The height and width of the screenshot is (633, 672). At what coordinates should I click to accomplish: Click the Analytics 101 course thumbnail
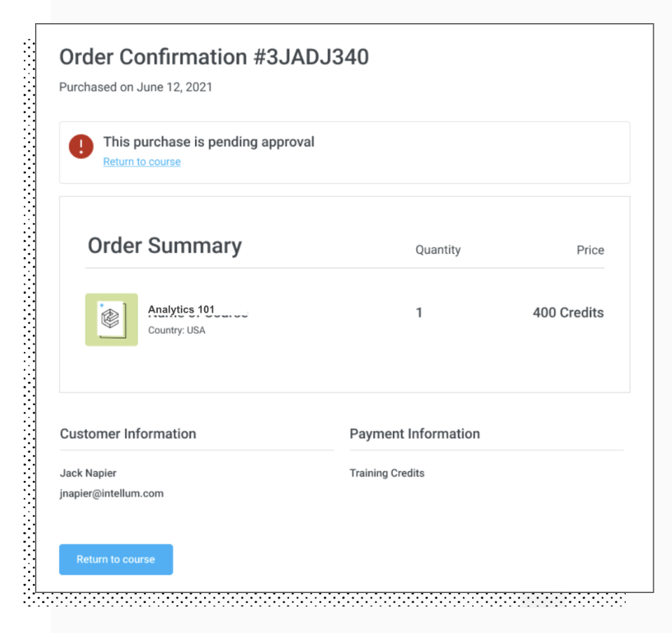click(112, 320)
